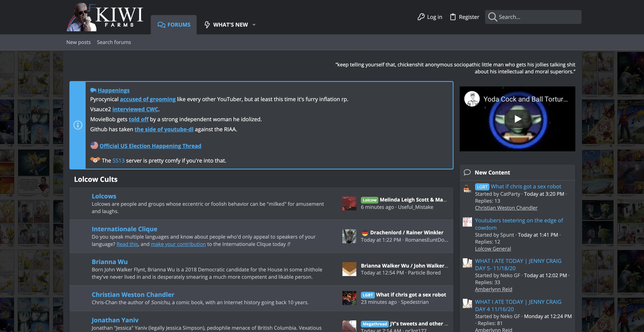Screen dimensions: 644x332
Task: Play the Yoda video
Action: pyautogui.click(x=517, y=119)
